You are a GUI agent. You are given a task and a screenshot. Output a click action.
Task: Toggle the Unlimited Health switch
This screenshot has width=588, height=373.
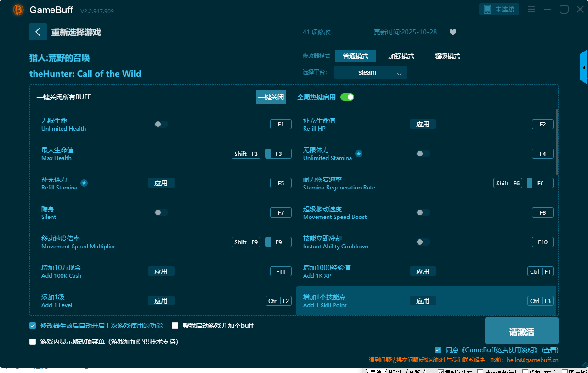[x=161, y=124]
